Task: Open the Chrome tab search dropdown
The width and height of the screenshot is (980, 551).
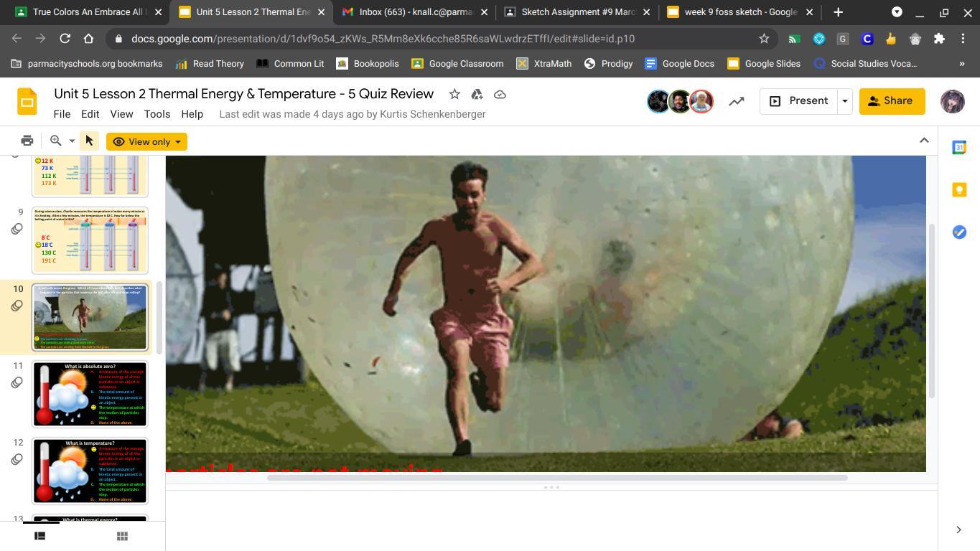Action: point(897,12)
